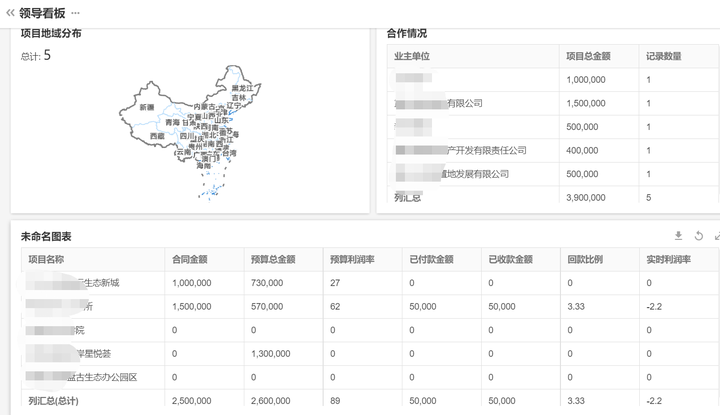The width and height of the screenshot is (720, 415).
Task: Click 1,500,000 in the 项目总金额 column
Action: [586, 103]
